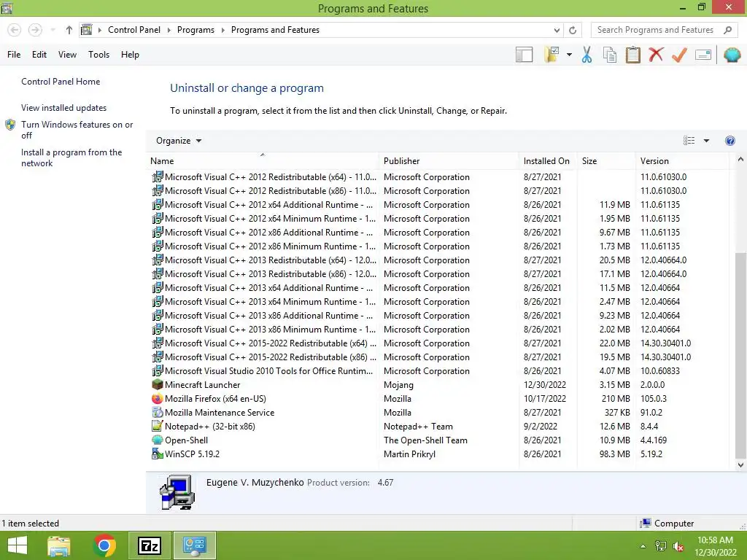Click the Copy documents icon
Viewport: 747px width, 560px height.
[610, 55]
